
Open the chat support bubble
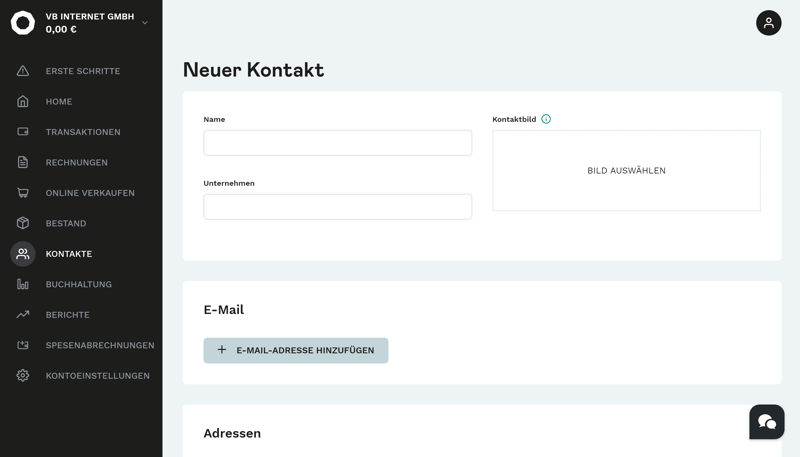[x=766, y=422]
